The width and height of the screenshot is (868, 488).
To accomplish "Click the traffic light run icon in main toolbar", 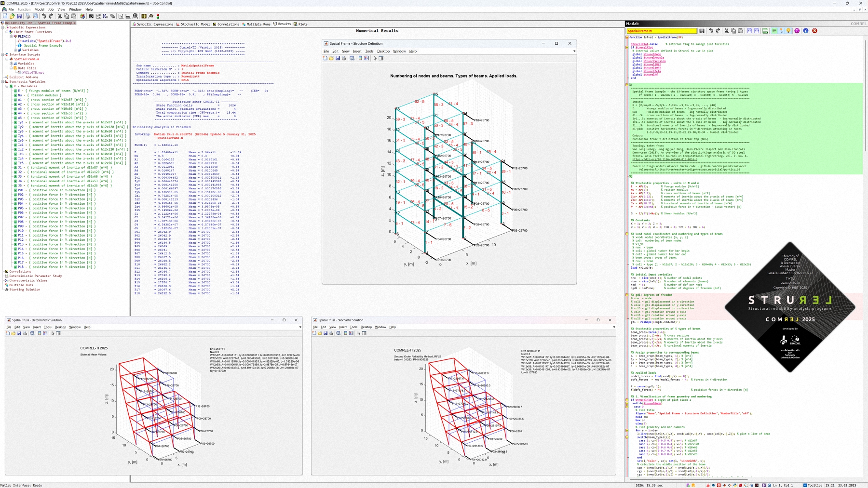I will 158,16.
